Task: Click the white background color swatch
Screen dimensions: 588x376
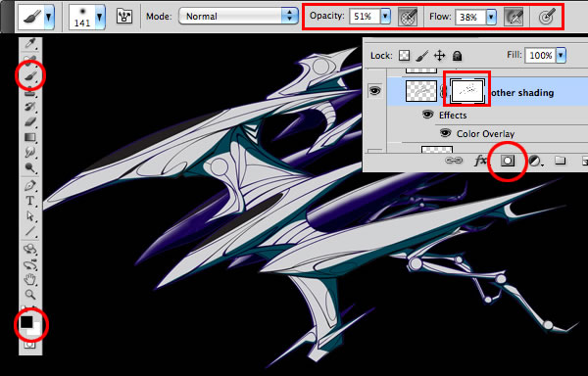Action: 35,330
